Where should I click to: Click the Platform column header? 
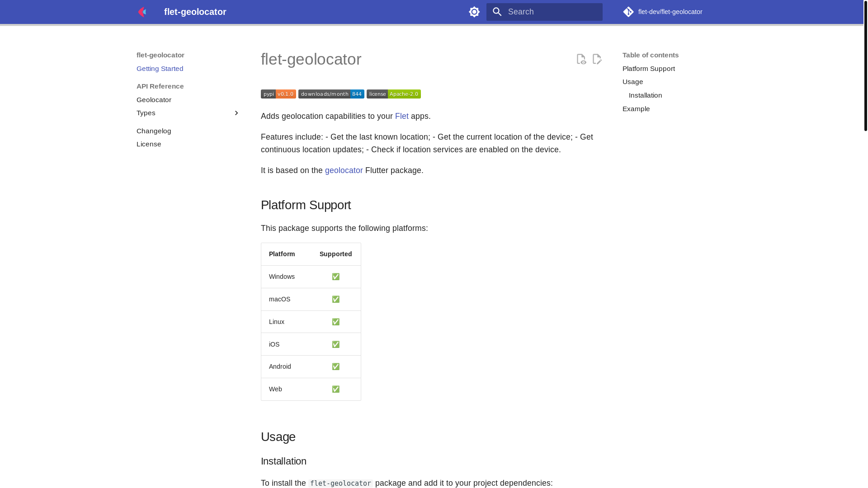282,254
